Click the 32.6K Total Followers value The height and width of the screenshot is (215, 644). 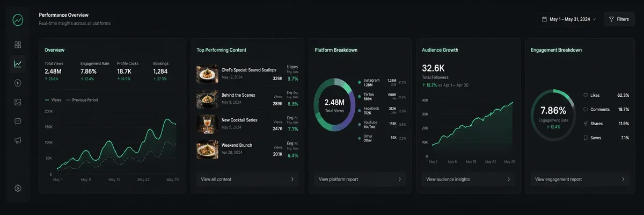[434, 68]
